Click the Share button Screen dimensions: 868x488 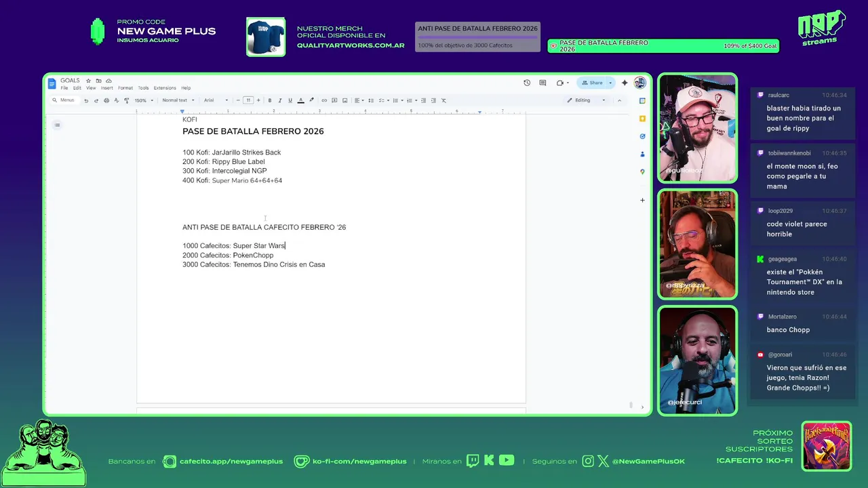[x=591, y=83]
